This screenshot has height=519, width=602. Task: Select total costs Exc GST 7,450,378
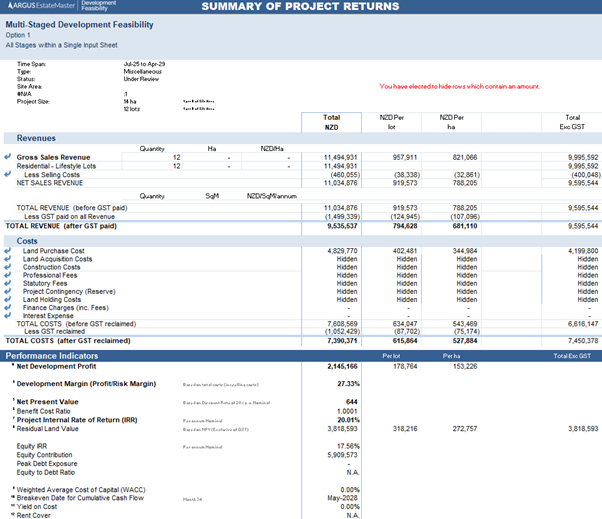click(583, 341)
